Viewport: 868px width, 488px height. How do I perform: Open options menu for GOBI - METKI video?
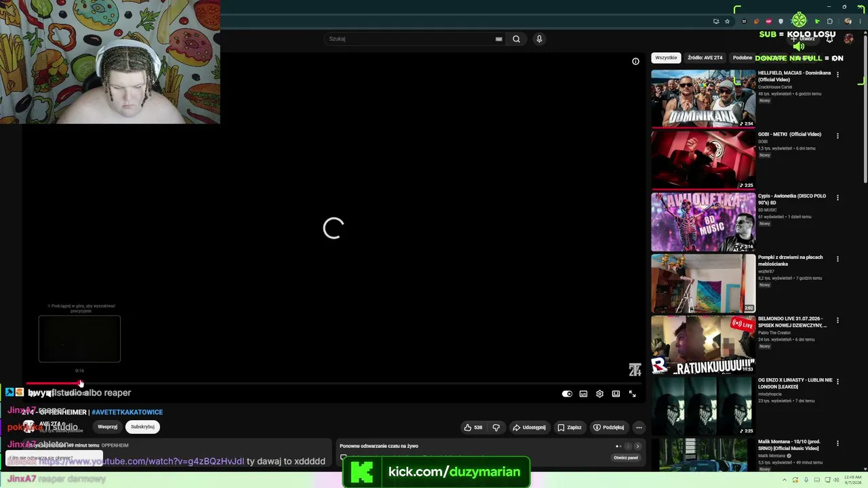pyautogui.click(x=837, y=136)
